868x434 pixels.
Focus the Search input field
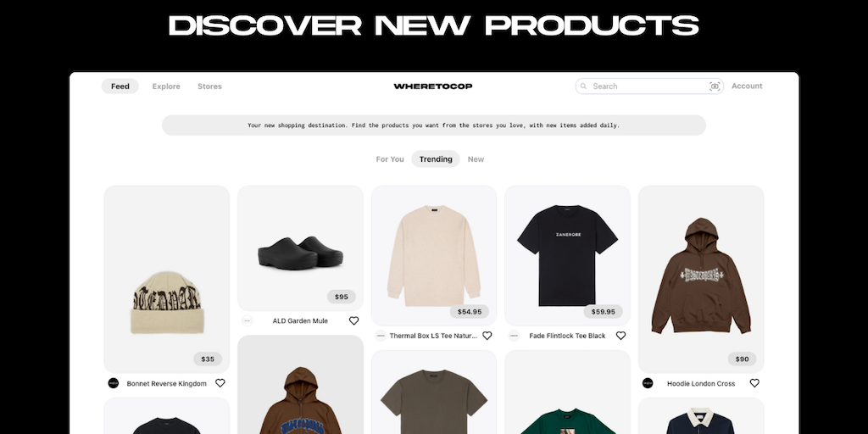tap(649, 86)
